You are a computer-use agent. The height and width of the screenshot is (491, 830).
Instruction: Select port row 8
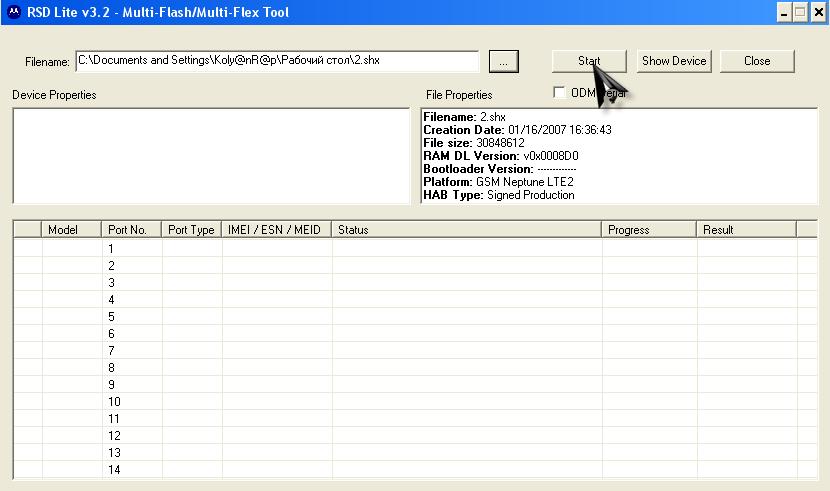click(x=415, y=367)
